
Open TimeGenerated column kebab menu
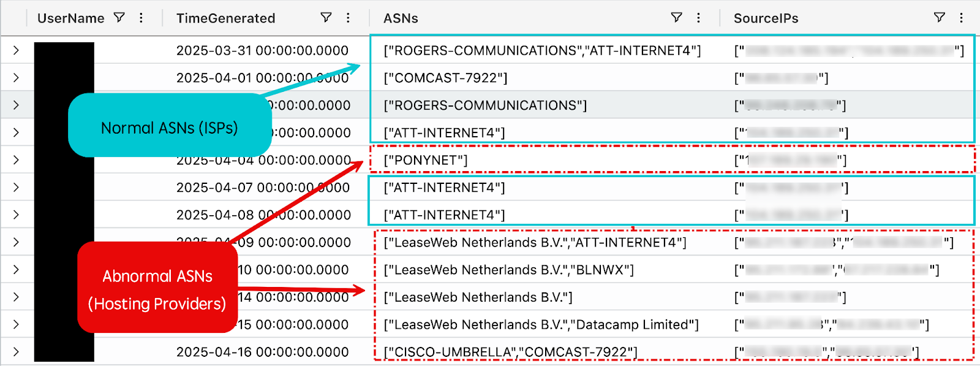pyautogui.click(x=348, y=18)
